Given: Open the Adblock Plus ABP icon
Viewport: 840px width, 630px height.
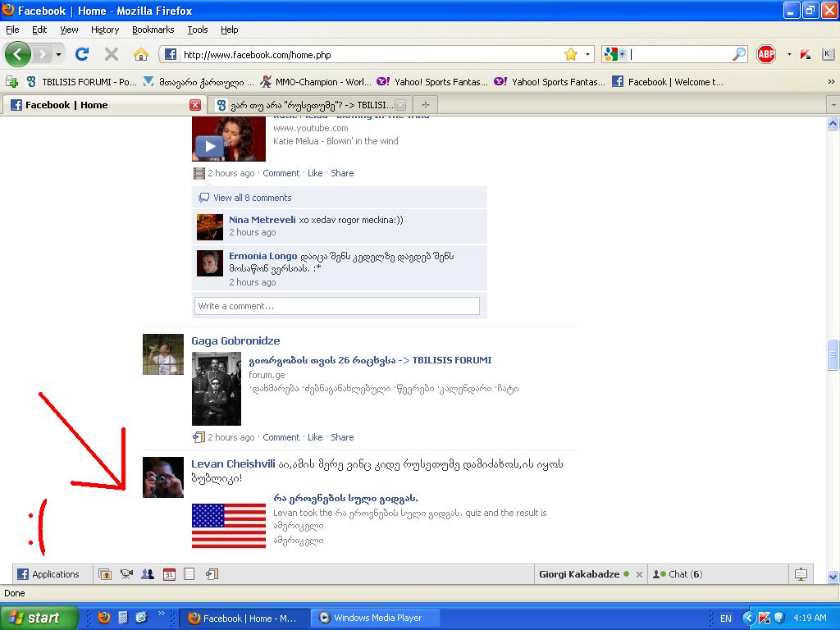Looking at the screenshot, I should [766, 54].
